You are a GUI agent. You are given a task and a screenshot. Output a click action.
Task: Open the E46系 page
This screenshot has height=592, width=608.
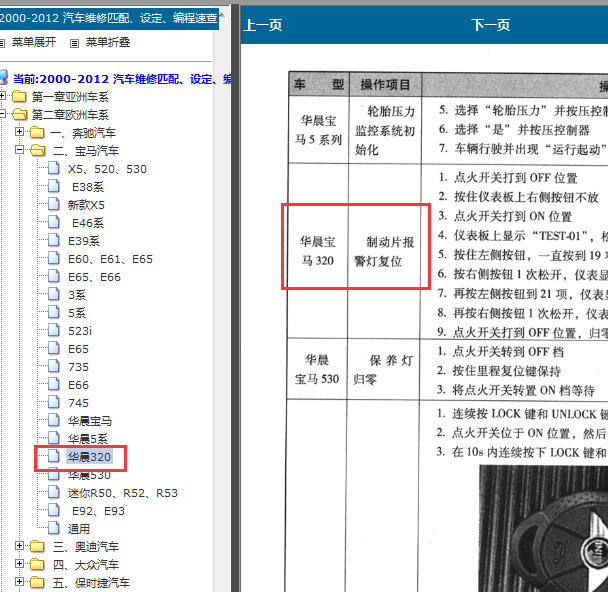[88, 223]
